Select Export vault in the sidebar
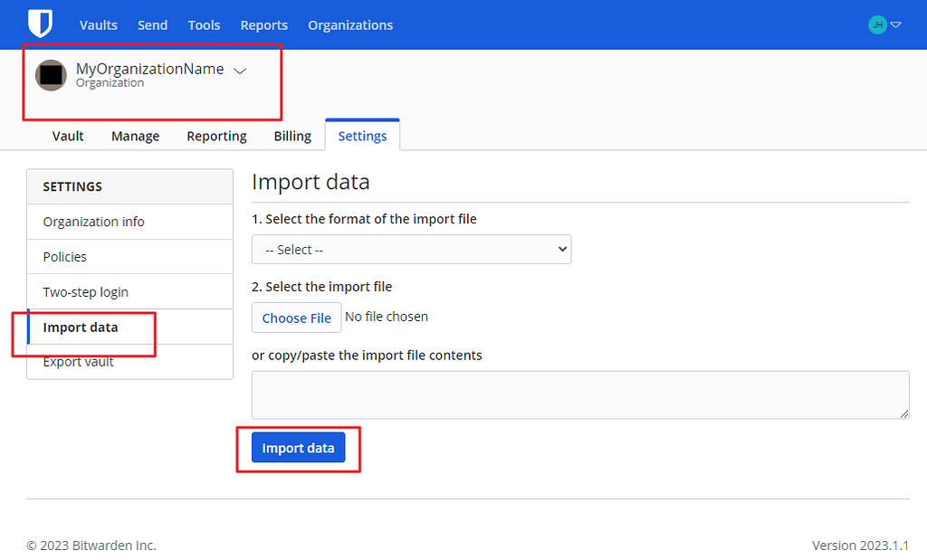927x560 pixels. [80, 361]
